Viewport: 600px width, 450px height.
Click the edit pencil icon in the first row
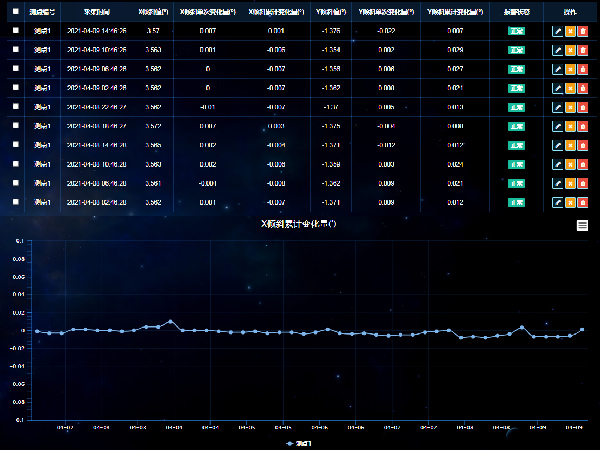coord(557,31)
